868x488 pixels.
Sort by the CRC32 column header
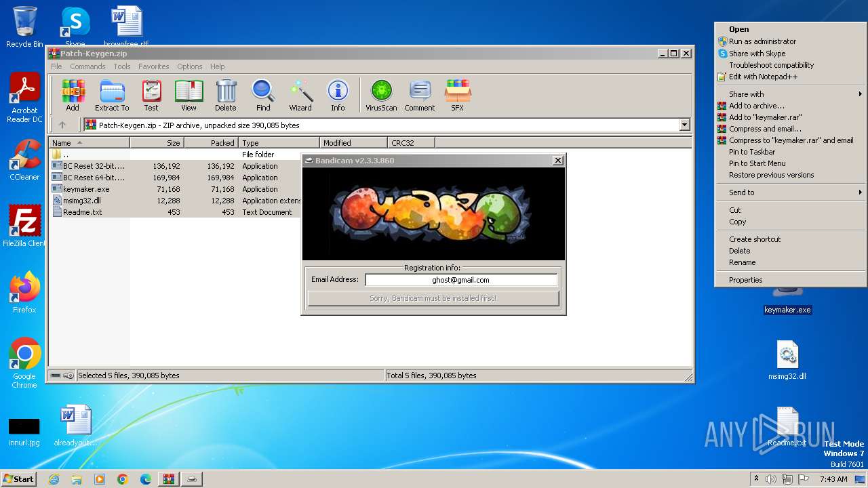(x=411, y=142)
